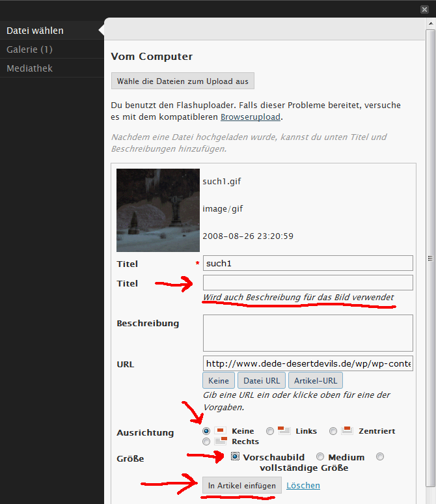Open the Mediathek tab

(30, 68)
